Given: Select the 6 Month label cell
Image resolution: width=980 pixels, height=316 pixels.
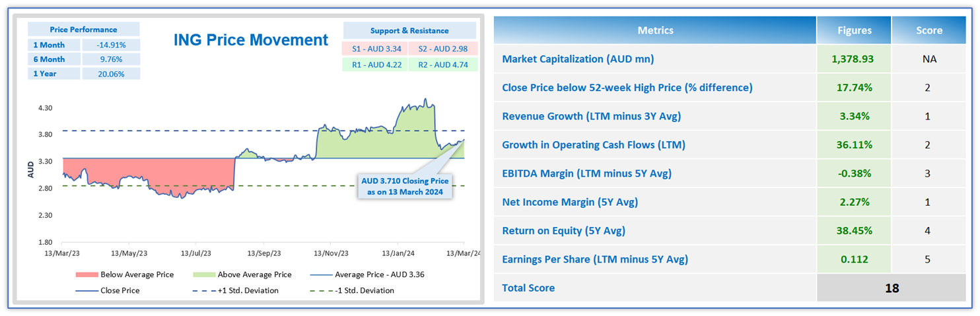Looking at the screenshot, I should (x=54, y=59).
